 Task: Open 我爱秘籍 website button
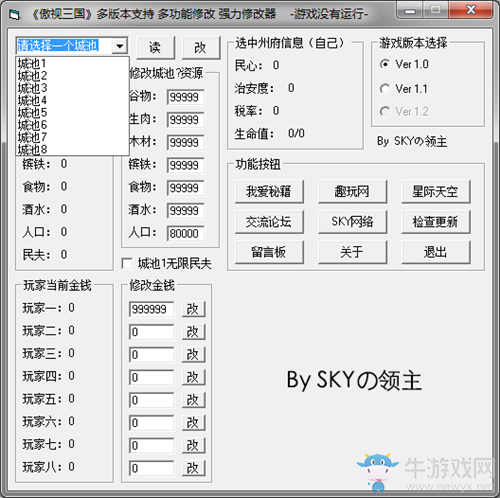click(269, 192)
